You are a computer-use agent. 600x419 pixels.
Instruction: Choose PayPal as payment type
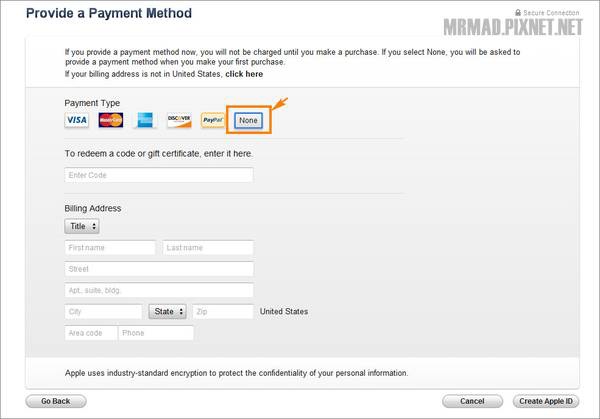(x=213, y=120)
